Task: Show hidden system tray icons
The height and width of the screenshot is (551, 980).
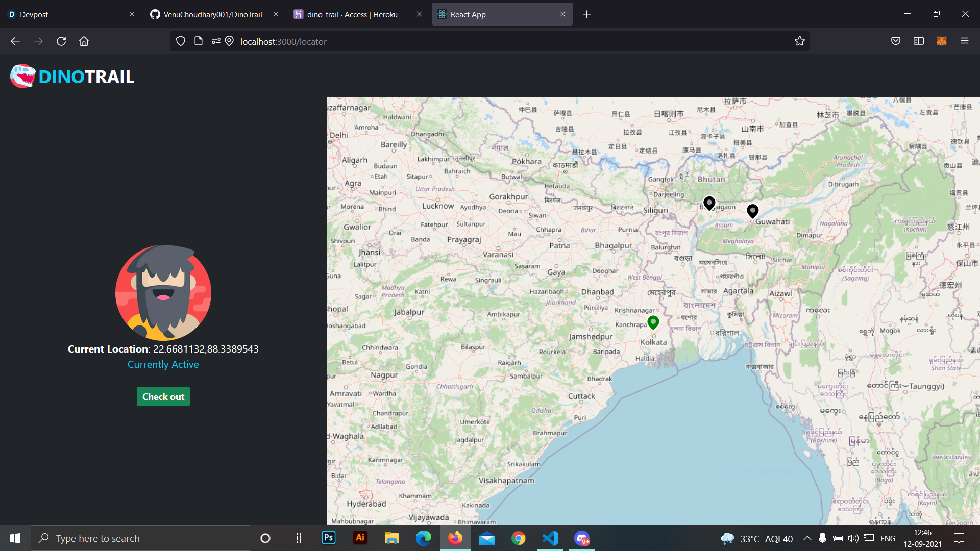Action: pyautogui.click(x=807, y=538)
